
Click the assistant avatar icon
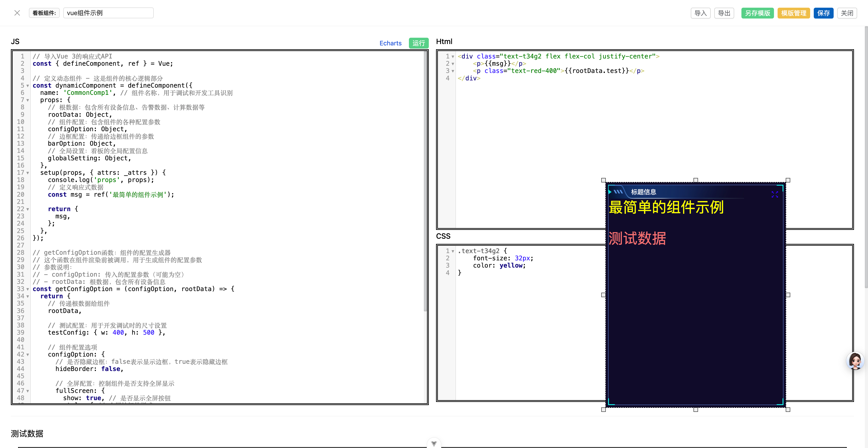855,361
